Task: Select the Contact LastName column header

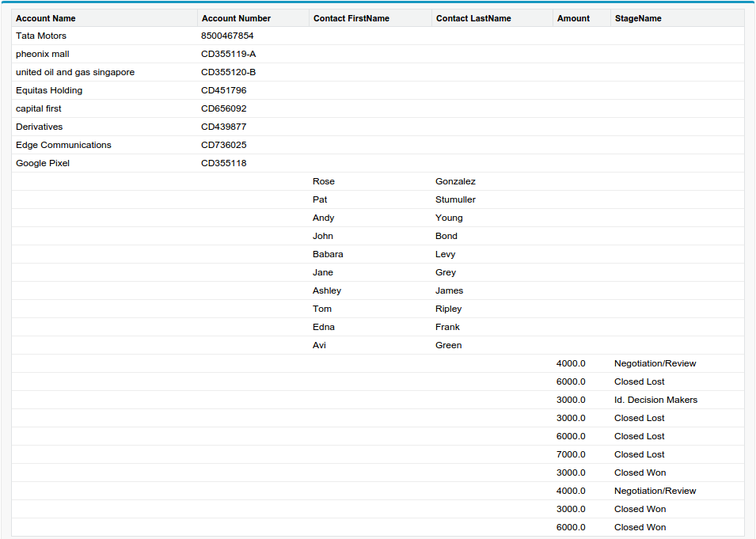Action: [473, 18]
